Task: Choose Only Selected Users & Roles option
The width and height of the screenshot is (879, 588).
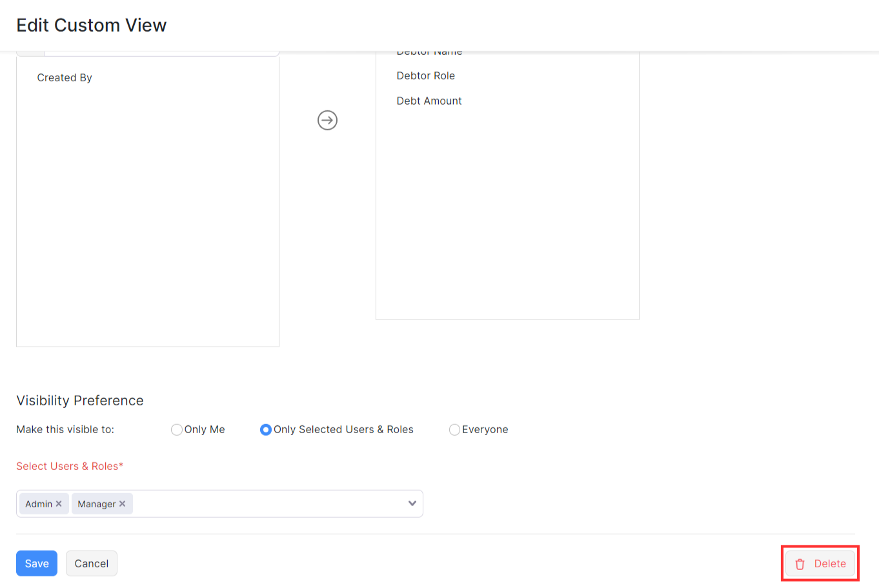Action: (265, 430)
